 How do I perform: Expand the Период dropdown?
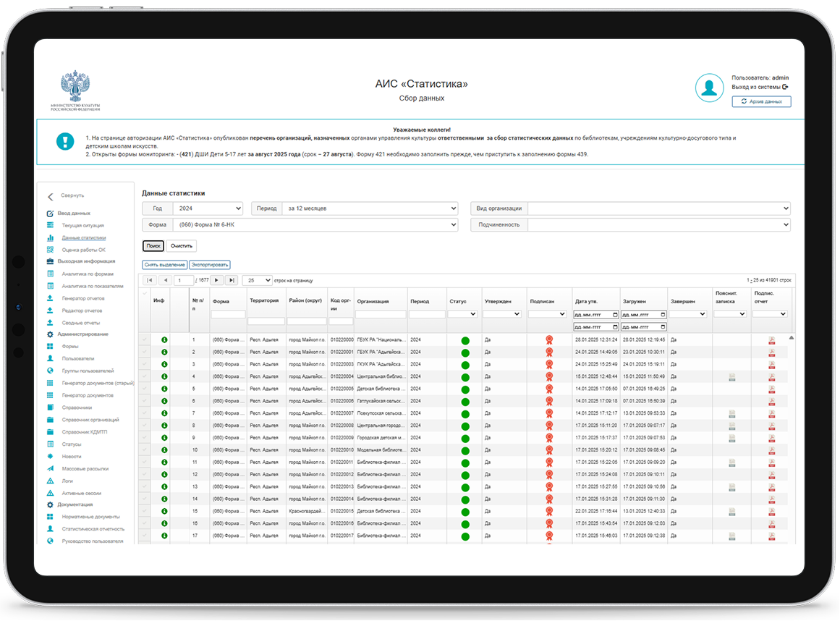(370, 208)
